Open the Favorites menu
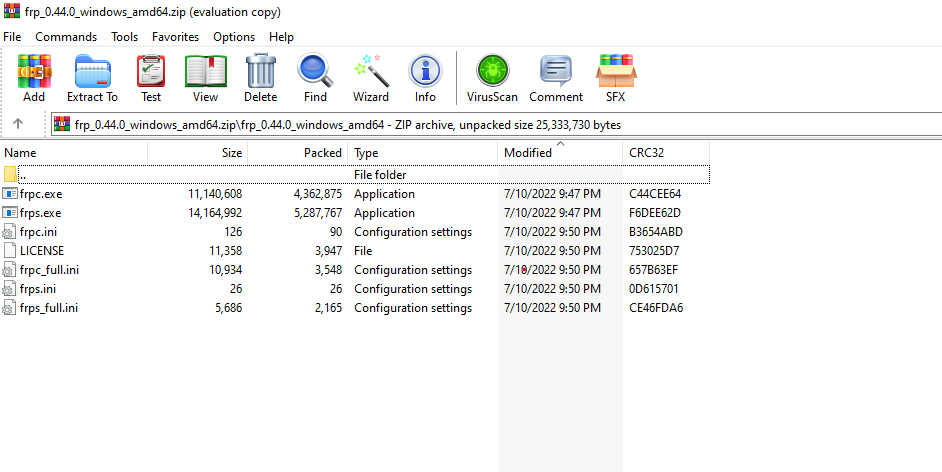The image size is (942, 472). click(x=175, y=37)
